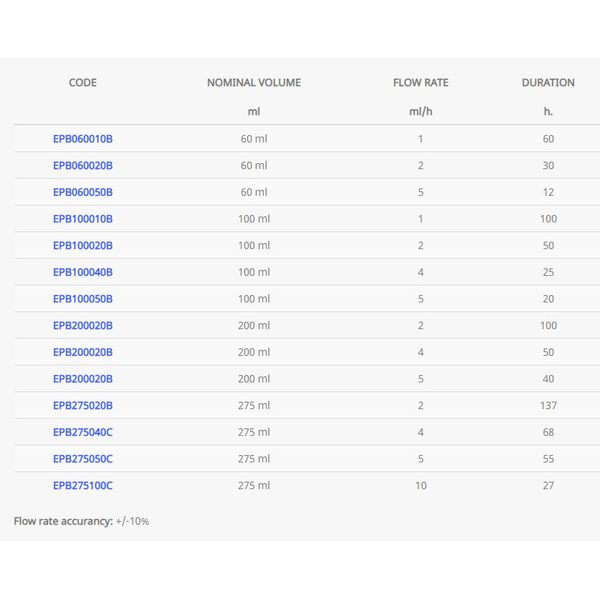Select the EPB060050B code link
Screen dimensions: 600x600
pyautogui.click(x=83, y=192)
